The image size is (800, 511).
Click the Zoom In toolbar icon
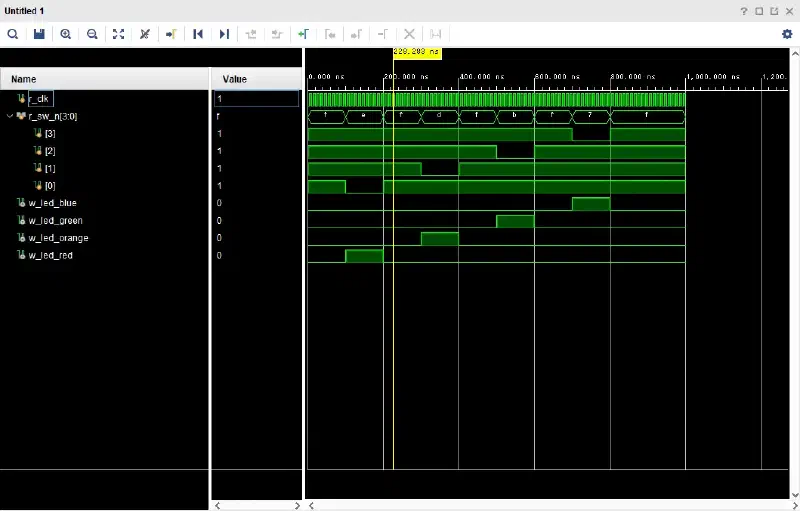click(x=66, y=34)
